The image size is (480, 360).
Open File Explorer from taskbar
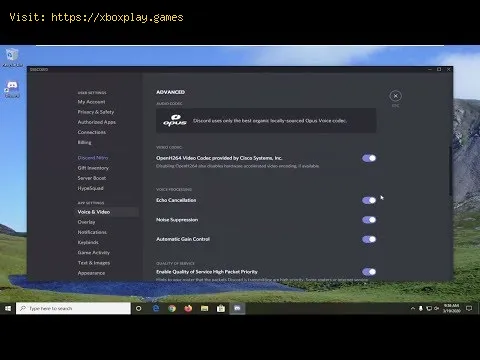coord(205,309)
